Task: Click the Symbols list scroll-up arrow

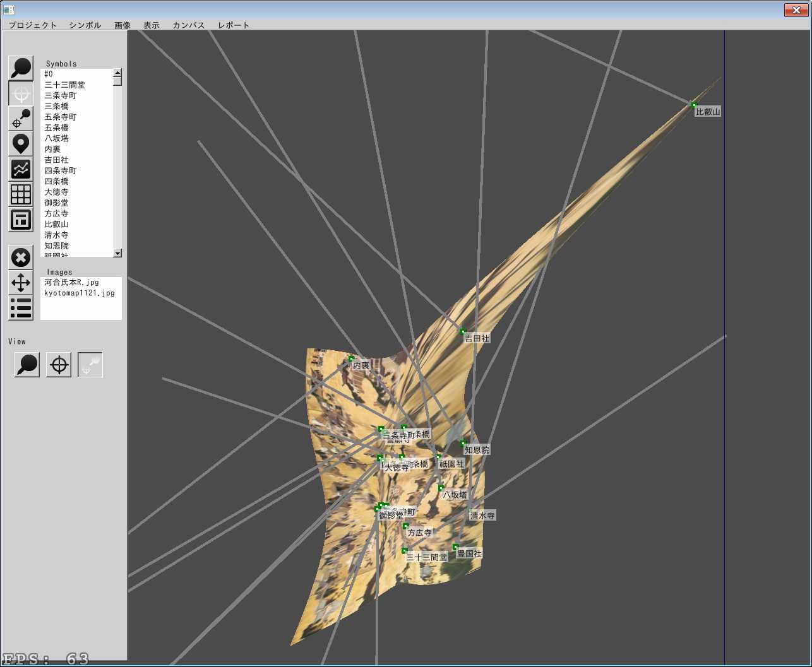Action: [x=117, y=73]
